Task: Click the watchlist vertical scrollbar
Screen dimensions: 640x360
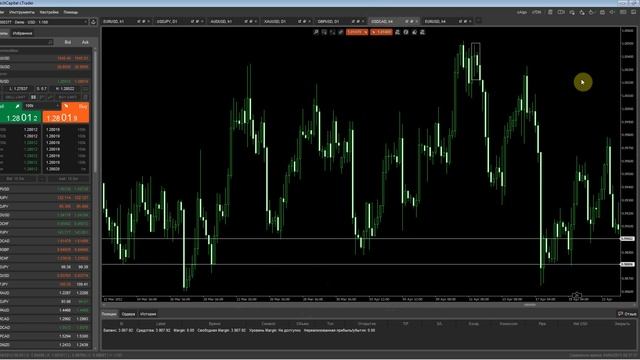Action: pyautogui.click(x=95, y=110)
